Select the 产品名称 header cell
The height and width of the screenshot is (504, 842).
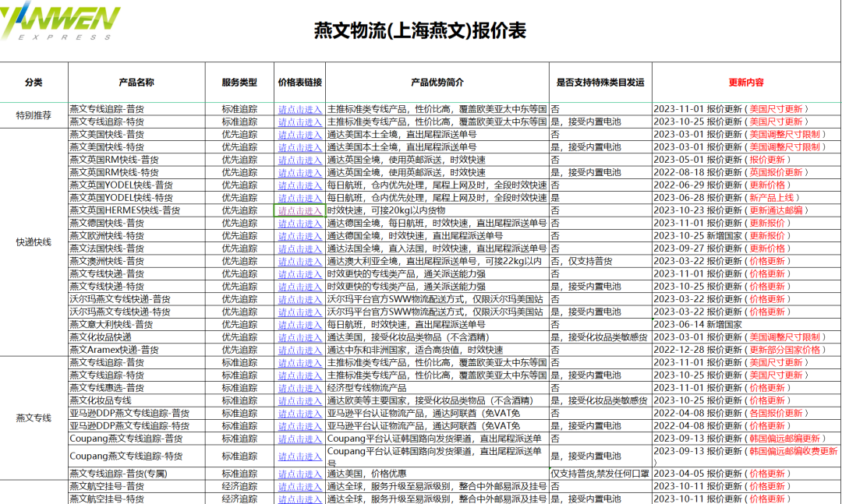pos(136,82)
